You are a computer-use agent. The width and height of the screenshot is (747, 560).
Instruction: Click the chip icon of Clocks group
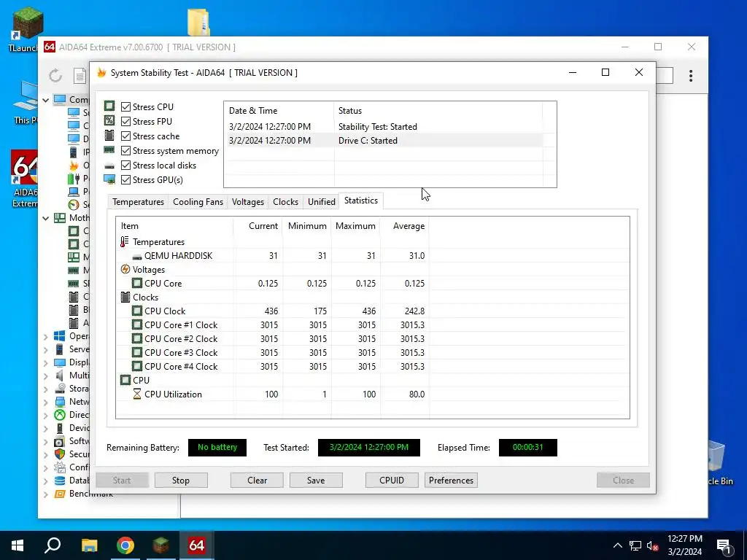pos(125,297)
